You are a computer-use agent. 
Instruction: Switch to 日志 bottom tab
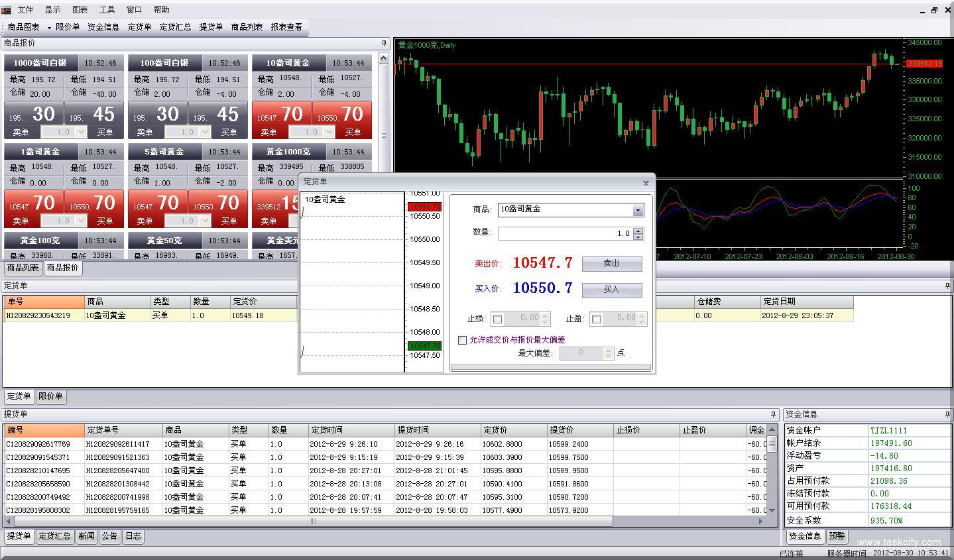point(133,536)
